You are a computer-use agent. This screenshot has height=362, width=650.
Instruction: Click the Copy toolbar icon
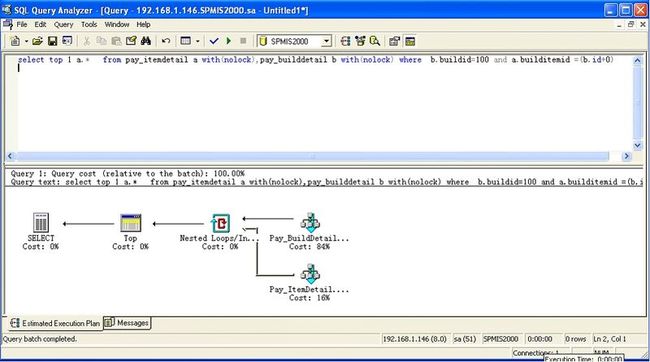[101, 41]
